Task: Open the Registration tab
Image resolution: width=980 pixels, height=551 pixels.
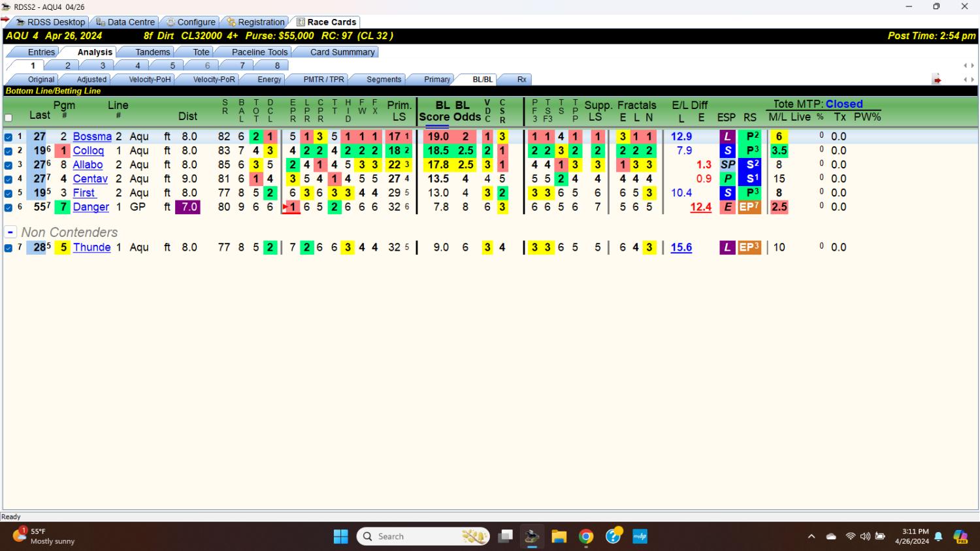Action: [x=255, y=22]
